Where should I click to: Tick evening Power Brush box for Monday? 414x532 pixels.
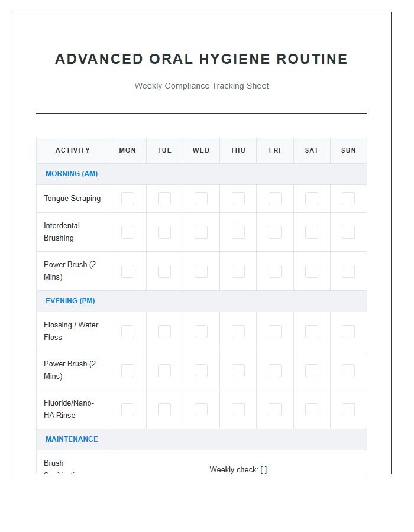tap(128, 371)
